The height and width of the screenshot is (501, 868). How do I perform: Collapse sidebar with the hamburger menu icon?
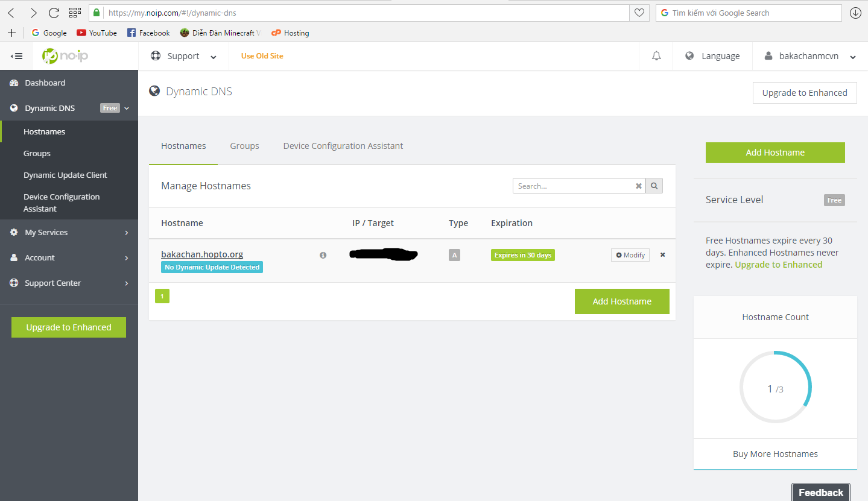pos(17,56)
